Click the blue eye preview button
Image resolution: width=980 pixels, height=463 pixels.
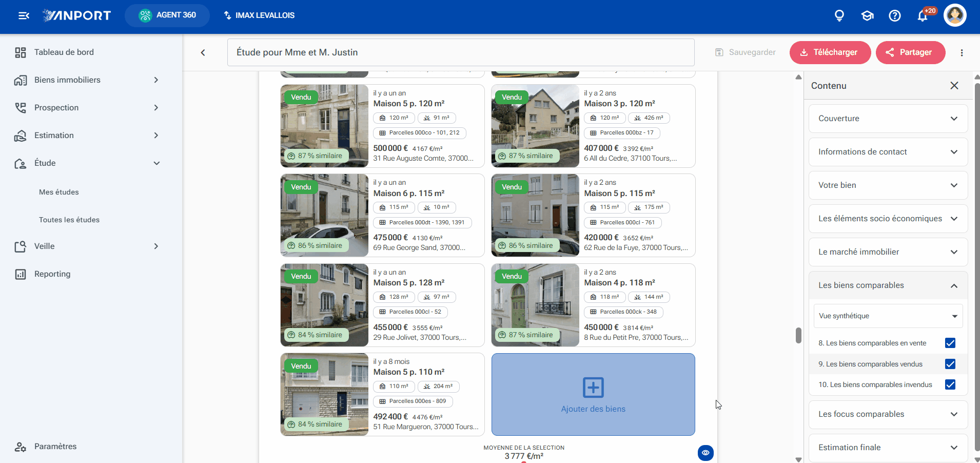pyautogui.click(x=705, y=453)
